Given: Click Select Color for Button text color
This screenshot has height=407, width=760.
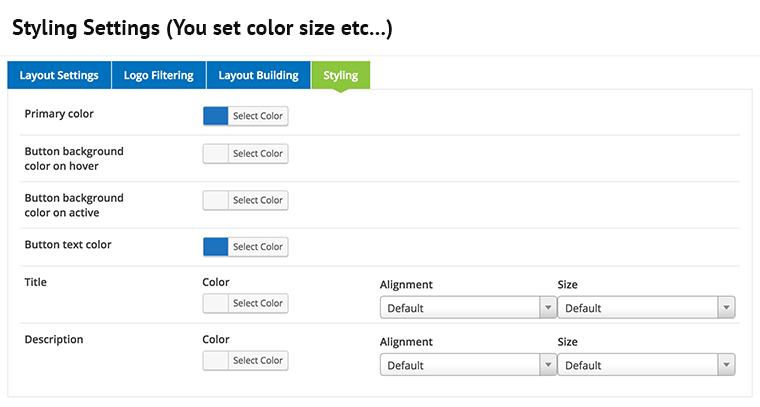Looking at the screenshot, I should pyautogui.click(x=258, y=246).
